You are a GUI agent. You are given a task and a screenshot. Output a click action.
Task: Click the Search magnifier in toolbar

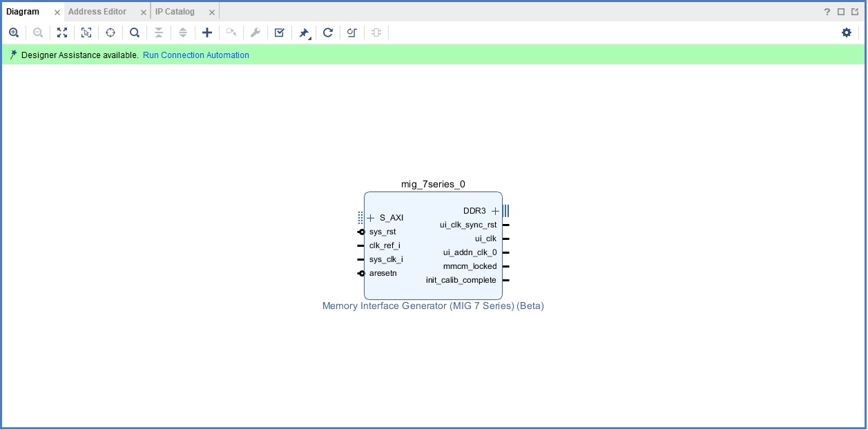point(135,32)
